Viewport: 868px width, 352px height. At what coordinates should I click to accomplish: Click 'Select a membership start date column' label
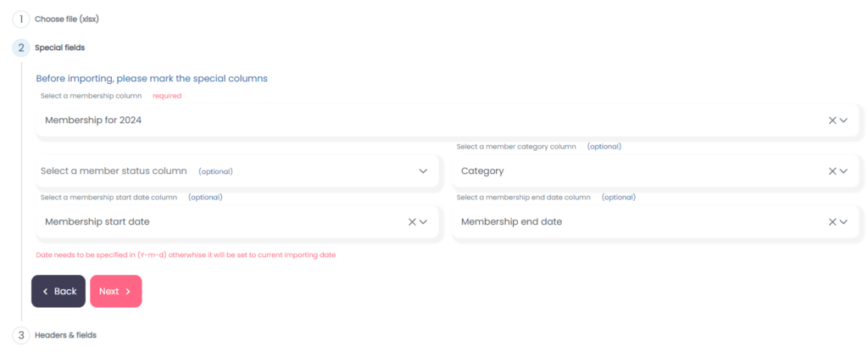point(108,198)
